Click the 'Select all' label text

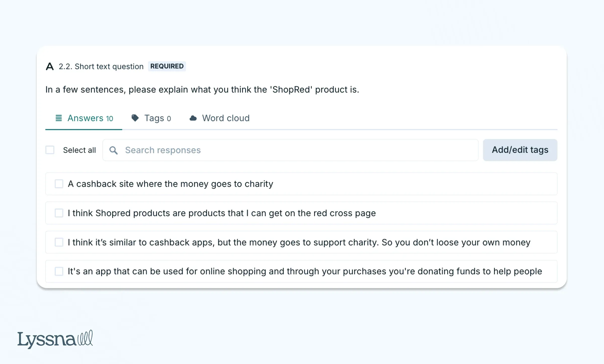79,150
